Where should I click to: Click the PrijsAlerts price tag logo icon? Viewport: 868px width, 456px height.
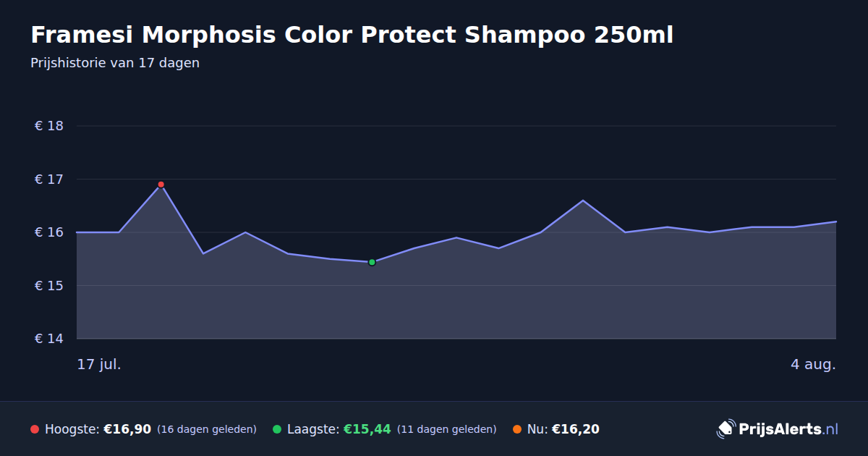click(726, 429)
